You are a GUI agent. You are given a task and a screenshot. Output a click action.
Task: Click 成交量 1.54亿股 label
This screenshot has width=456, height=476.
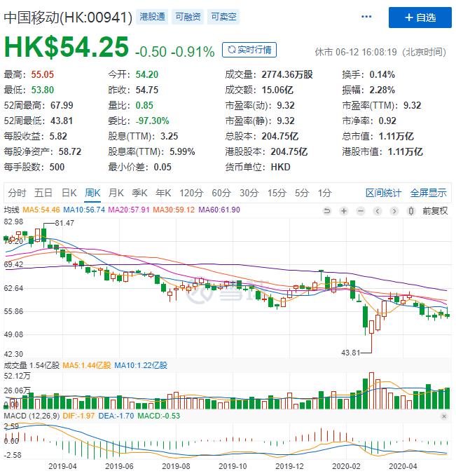click(32, 365)
